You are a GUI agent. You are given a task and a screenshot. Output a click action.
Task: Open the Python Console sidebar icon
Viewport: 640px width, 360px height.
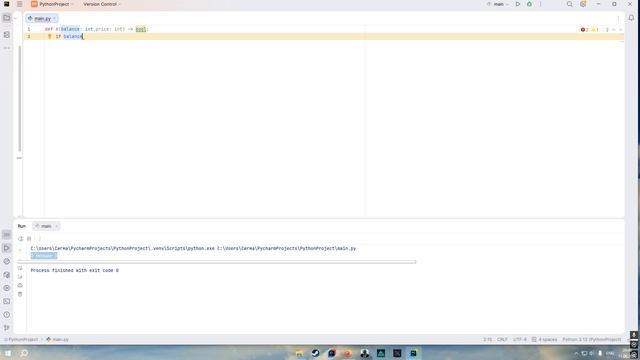pyautogui.click(x=7, y=261)
